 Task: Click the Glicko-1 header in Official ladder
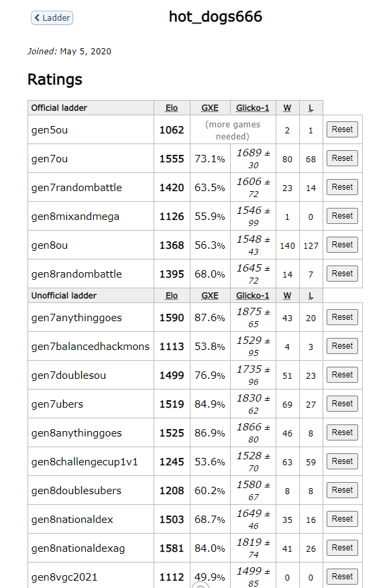click(253, 108)
